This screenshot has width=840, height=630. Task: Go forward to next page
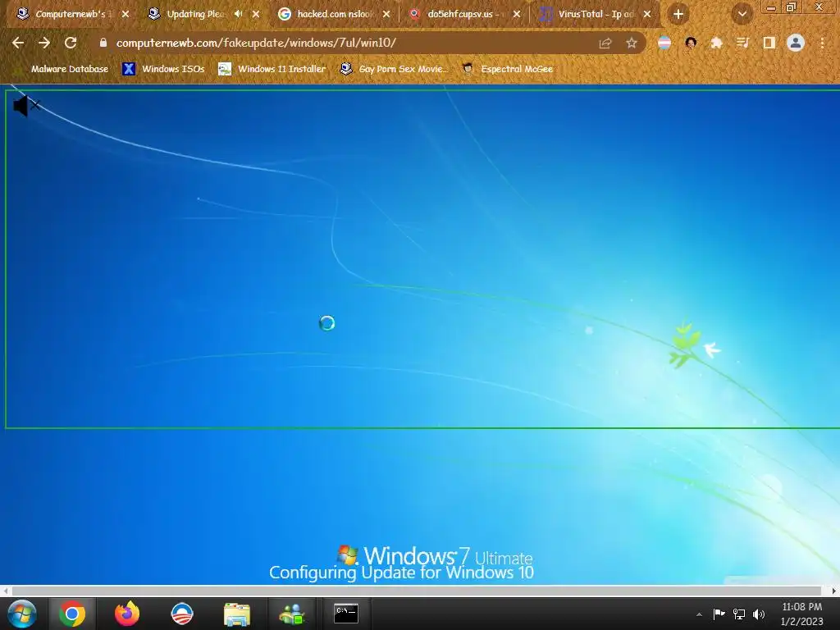coord(44,43)
